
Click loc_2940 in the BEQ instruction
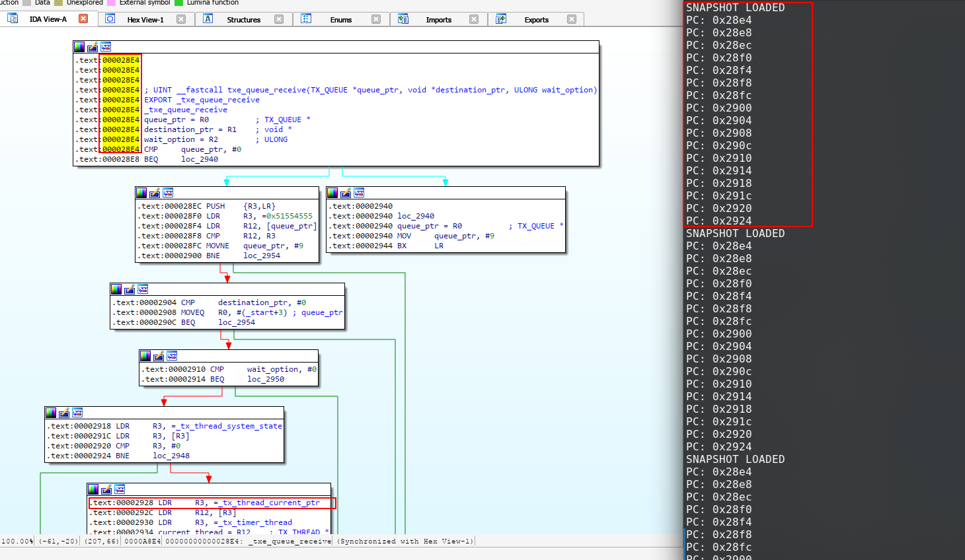(x=200, y=159)
